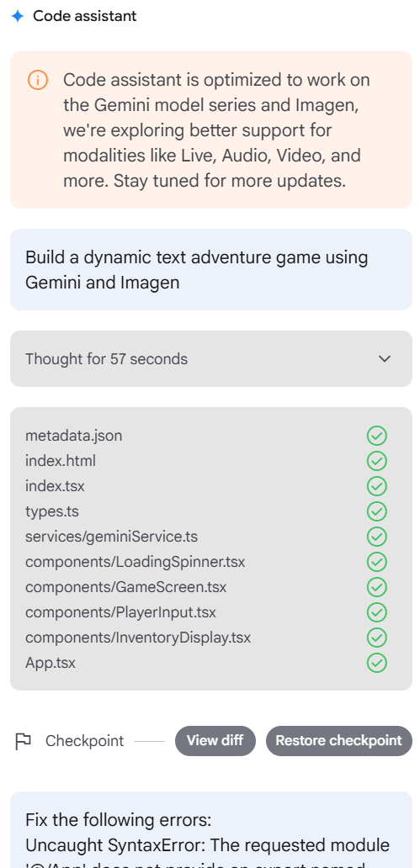Open the components/LoadingSpinner.tsx file entry
The image size is (420, 868).
136,562
